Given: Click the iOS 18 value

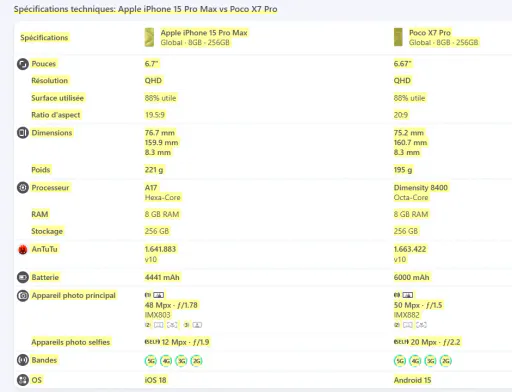Looking at the screenshot, I should coord(155,380).
